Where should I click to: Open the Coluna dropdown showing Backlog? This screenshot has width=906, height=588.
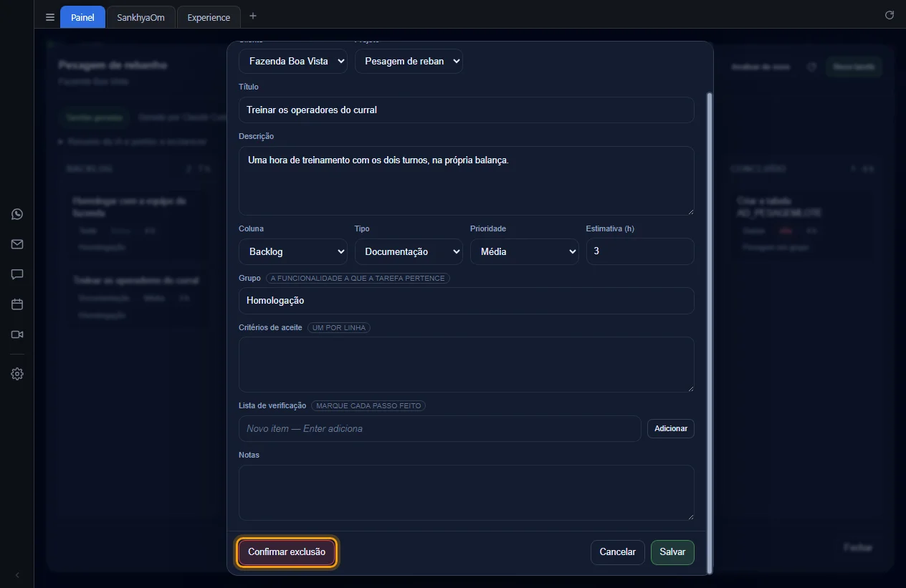293,251
